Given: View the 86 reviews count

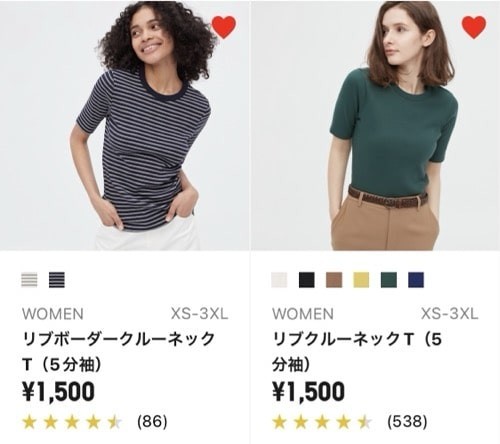Looking at the screenshot, I should [152, 422].
